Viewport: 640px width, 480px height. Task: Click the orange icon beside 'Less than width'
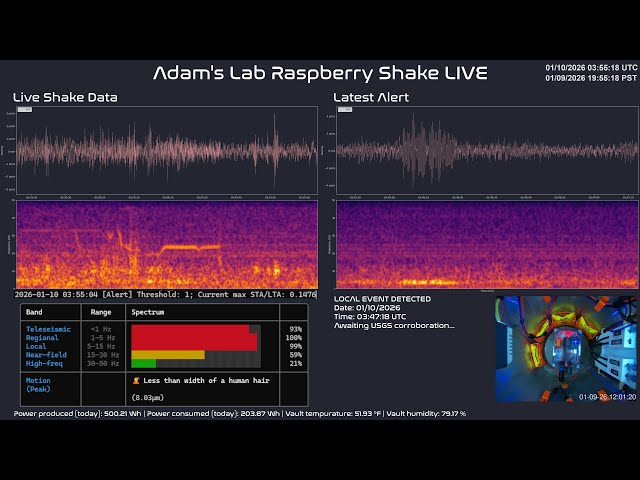click(136, 380)
